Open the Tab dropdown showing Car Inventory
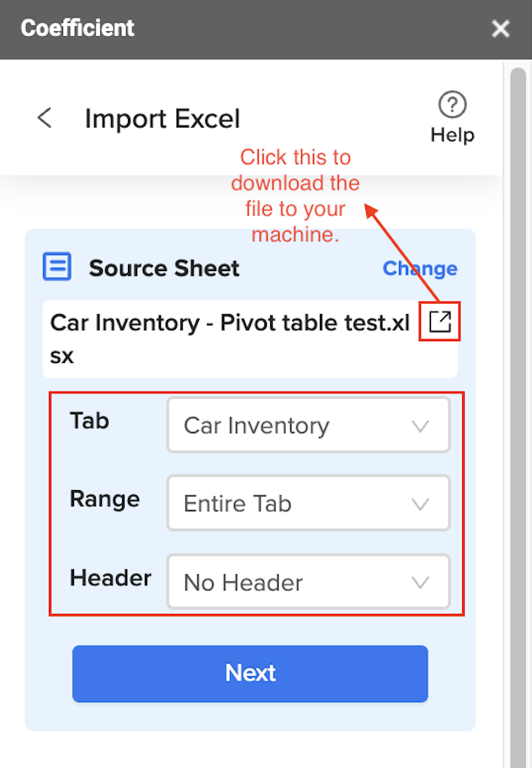The width and height of the screenshot is (532, 768). (308, 424)
